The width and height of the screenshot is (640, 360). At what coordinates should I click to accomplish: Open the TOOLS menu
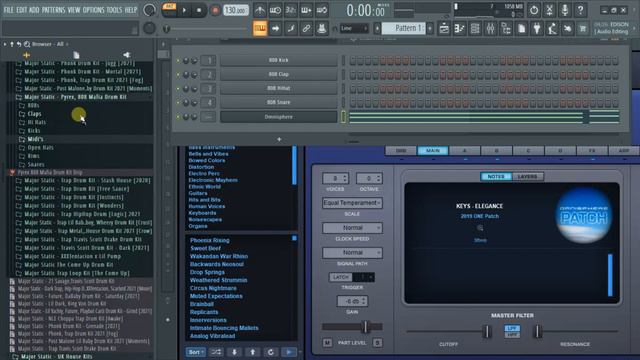(114, 10)
